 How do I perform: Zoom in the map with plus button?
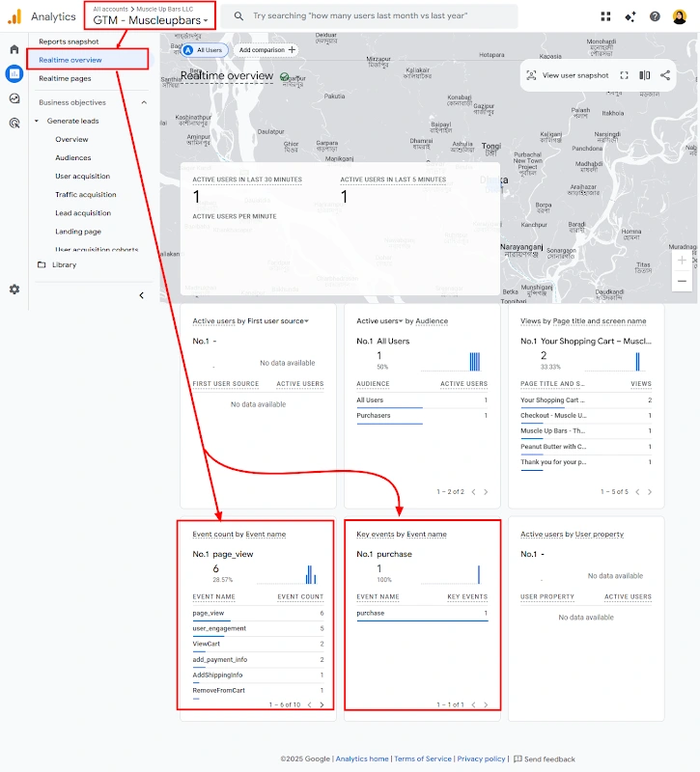[x=682, y=261]
